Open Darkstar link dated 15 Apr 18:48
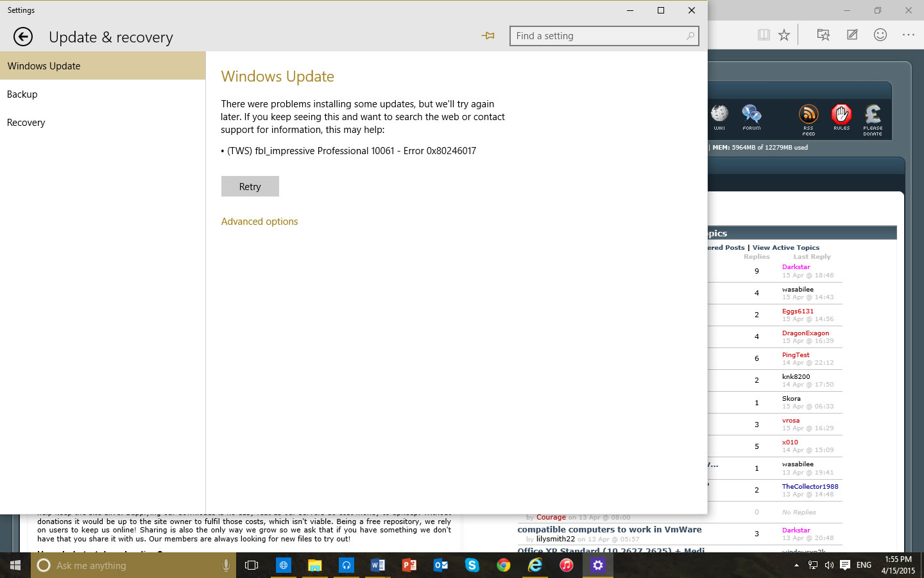924x578 pixels. pyautogui.click(x=796, y=267)
